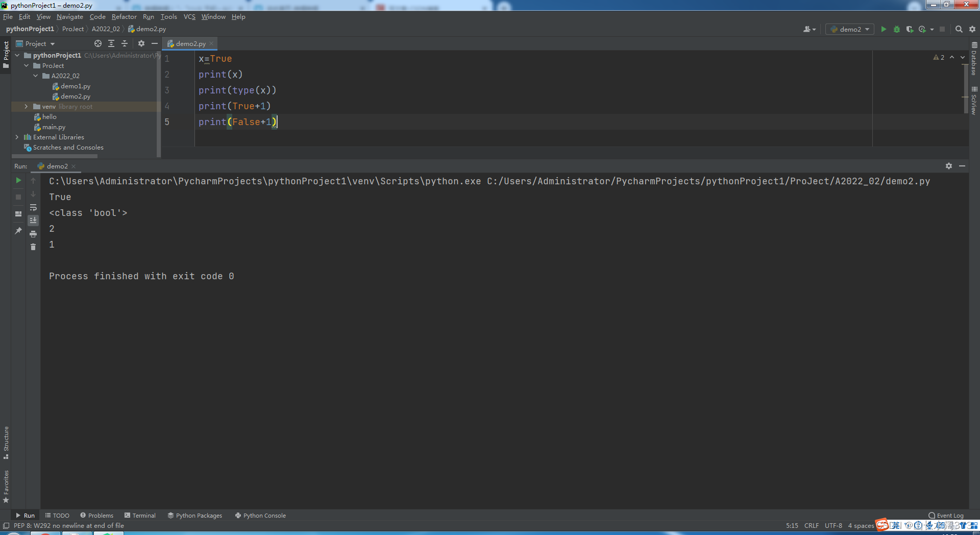Open the Event Log
Image resolution: width=980 pixels, height=535 pixels.
tap(946, 516)
